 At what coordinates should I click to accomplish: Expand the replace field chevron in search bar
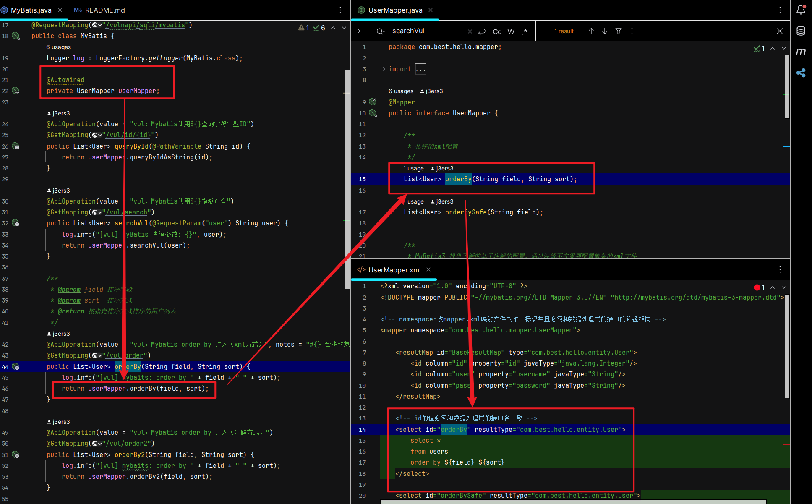[x=359, y=31]
